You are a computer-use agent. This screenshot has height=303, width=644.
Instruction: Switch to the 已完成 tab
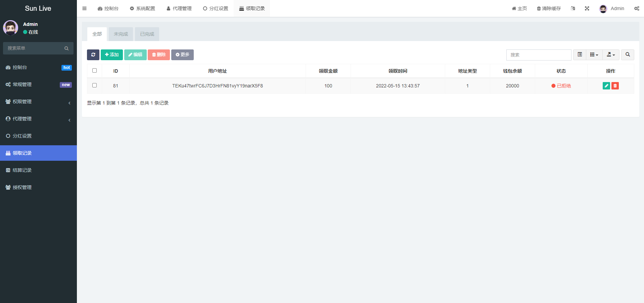tap(147, 34)
